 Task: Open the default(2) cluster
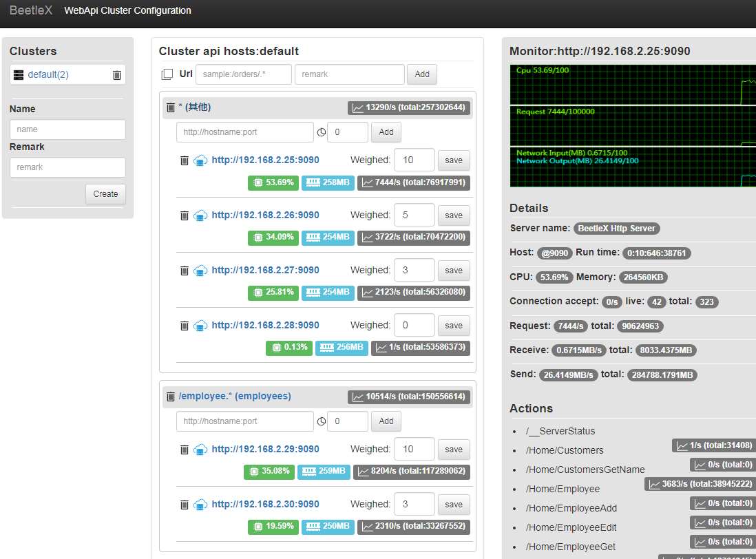48,74
